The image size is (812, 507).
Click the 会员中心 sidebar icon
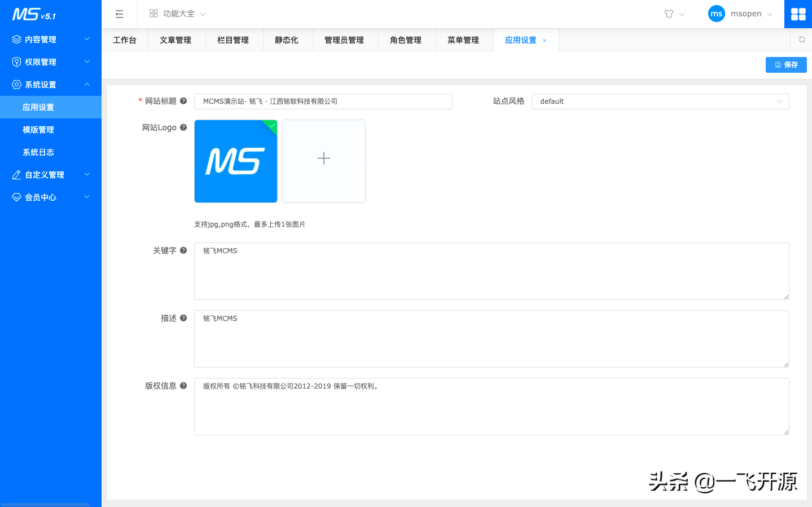[16, 197]
